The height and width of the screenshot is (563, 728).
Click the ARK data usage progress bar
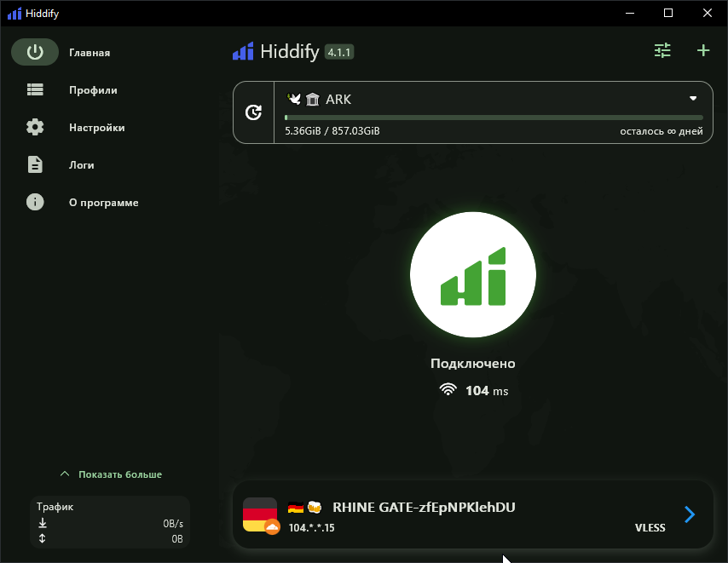point(494,118)
